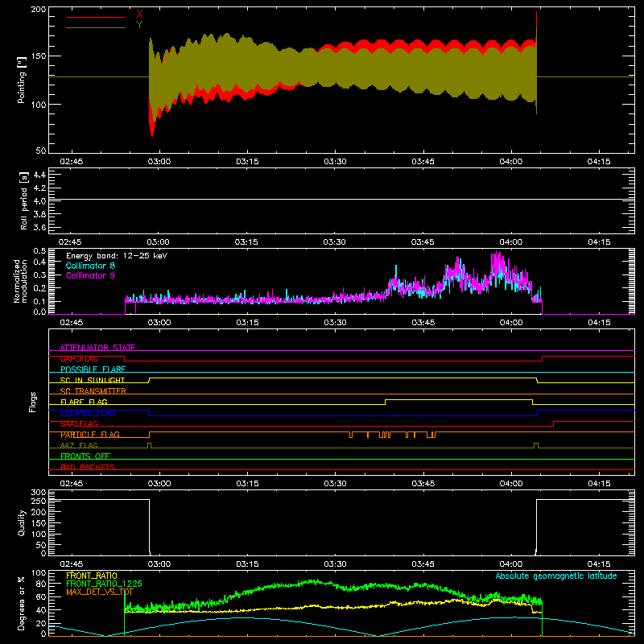Select the 'Energy band: 12-25 keV' annotation
Screen dimensions: 644x644
tap(117, 256)
